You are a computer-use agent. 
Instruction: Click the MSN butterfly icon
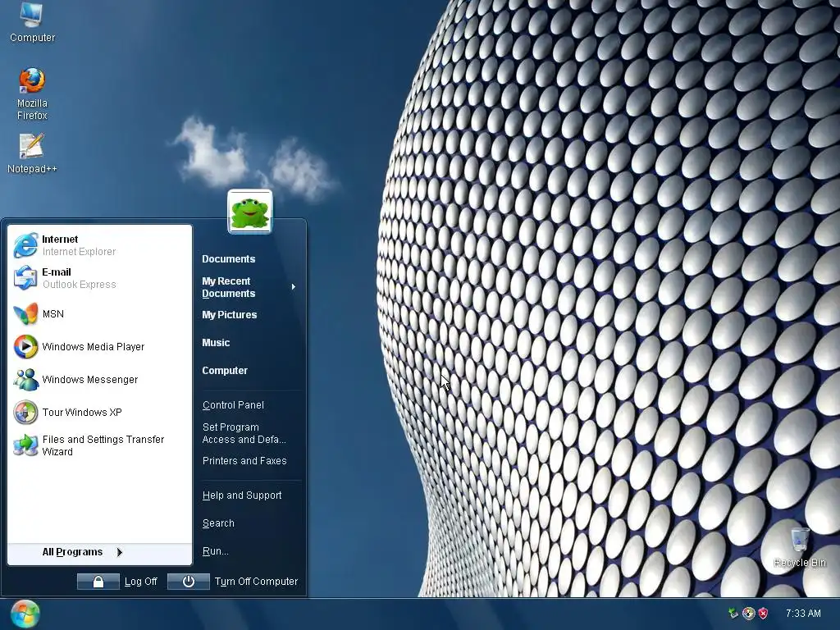(25, 314)
